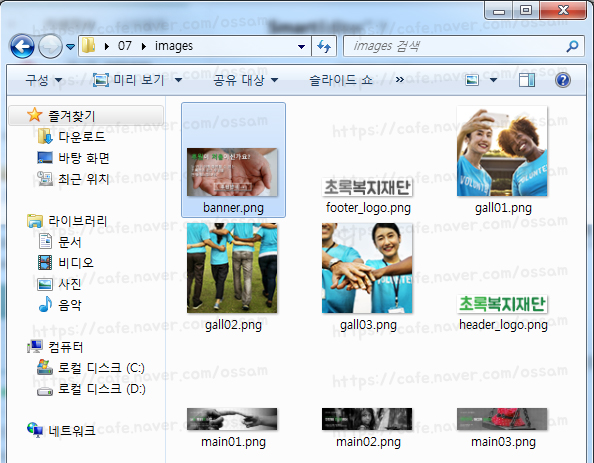Image resolution: width=594 pixels, height=463 pixels.
Task: Open the recent pages dropdown beside Forward
Action: (70, 47)
